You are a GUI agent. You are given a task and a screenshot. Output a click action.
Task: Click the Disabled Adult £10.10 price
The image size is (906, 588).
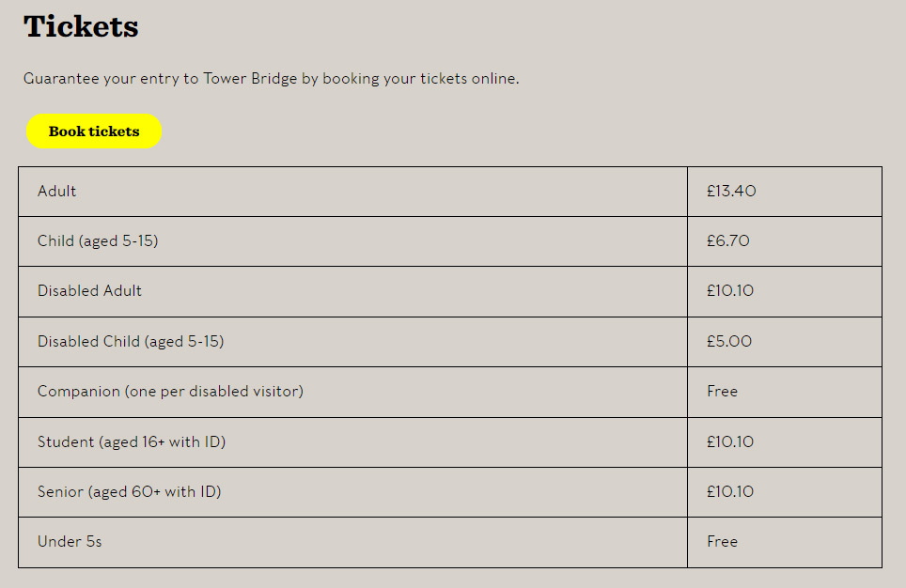730,290
